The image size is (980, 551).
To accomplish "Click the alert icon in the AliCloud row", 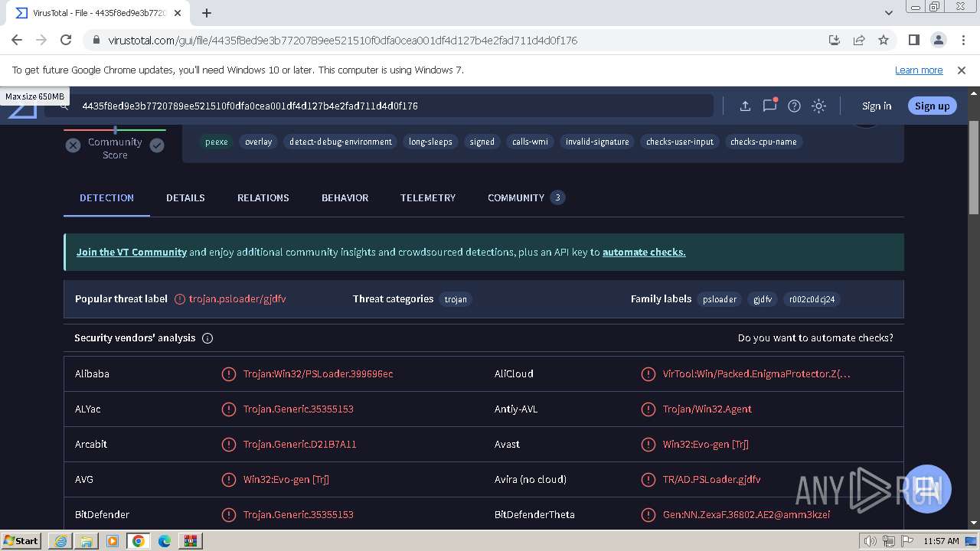I will [x=648, y=374].
